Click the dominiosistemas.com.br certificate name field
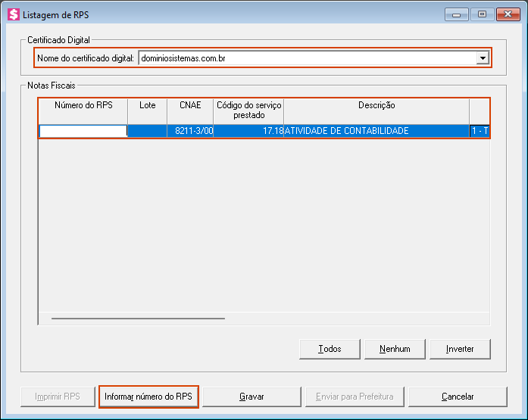528x420 pixels. pos(307,58)
